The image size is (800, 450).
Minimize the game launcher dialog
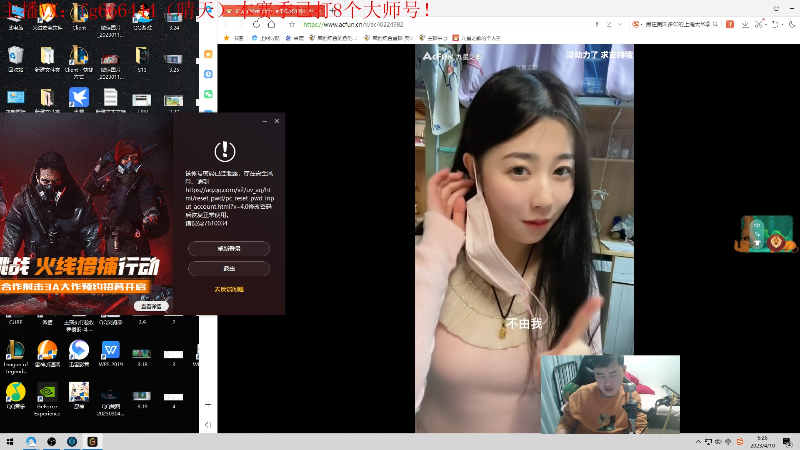coord(264,121)
